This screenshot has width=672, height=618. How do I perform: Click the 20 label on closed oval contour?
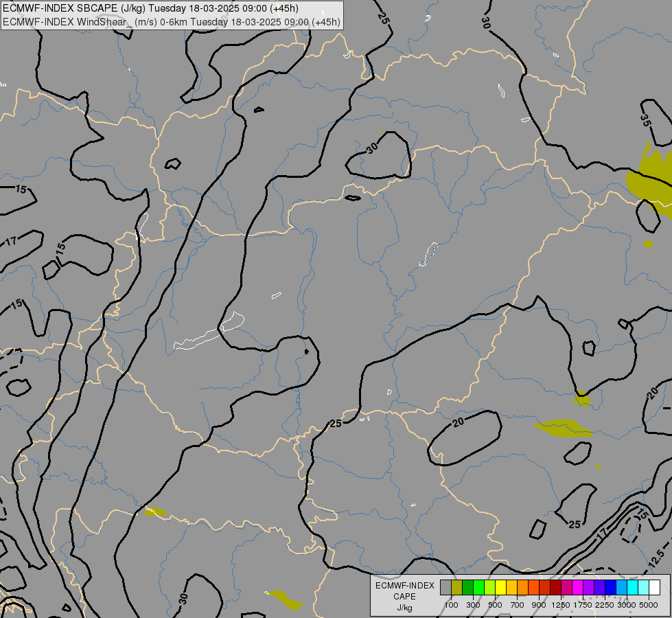[x=459, y=422]
